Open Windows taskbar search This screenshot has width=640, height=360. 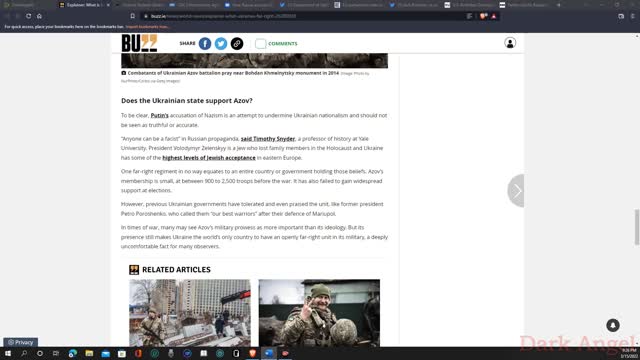(x=24, y=353)
